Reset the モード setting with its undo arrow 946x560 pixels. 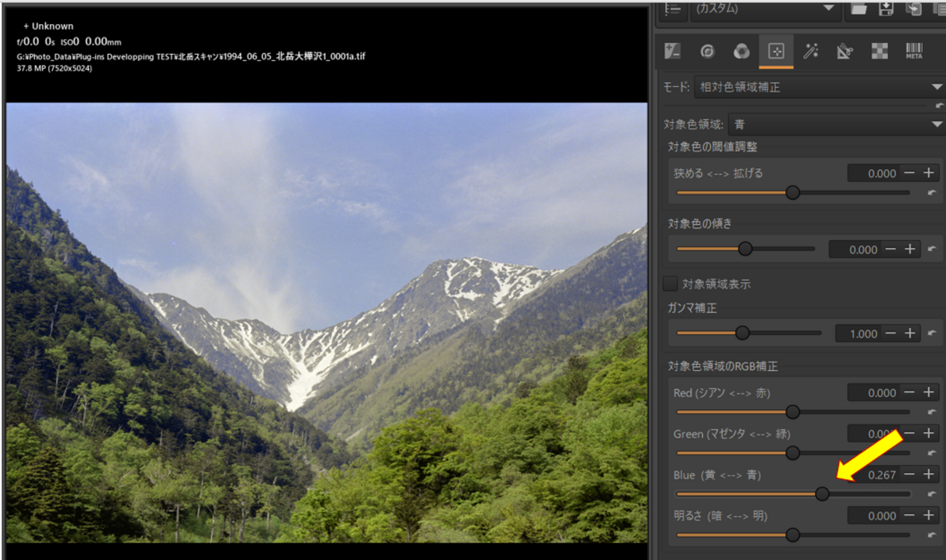tap(939, 106)
